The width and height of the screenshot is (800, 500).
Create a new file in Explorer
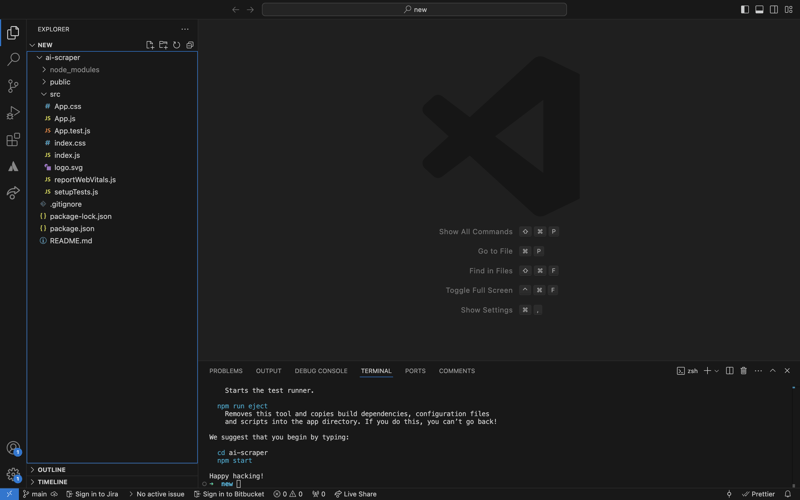pos(150,45)
